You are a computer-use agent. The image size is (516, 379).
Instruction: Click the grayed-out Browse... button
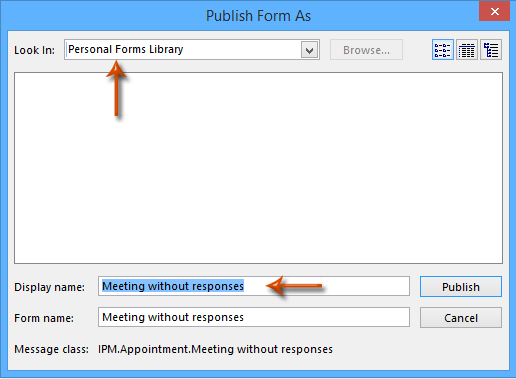click(x=366, y=50)
